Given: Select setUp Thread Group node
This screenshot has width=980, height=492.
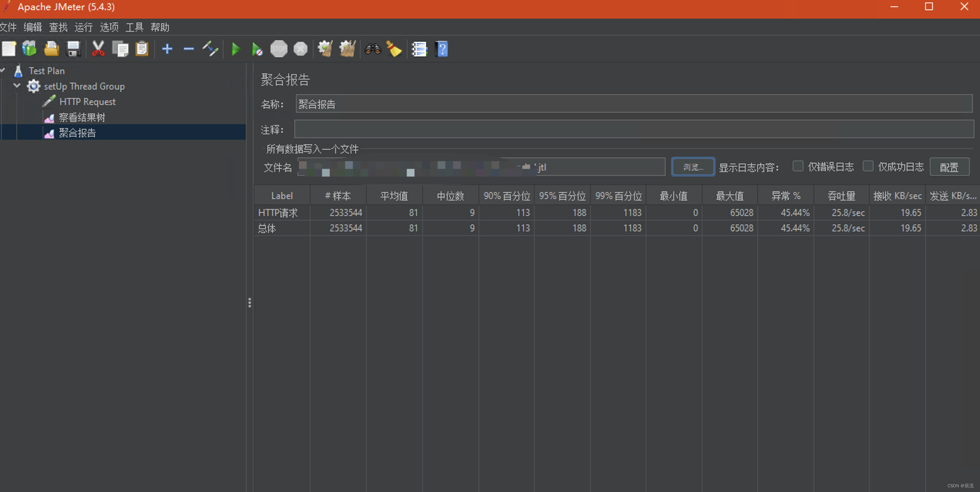Looking at the screenshot, I should click(x=84, y=86).
